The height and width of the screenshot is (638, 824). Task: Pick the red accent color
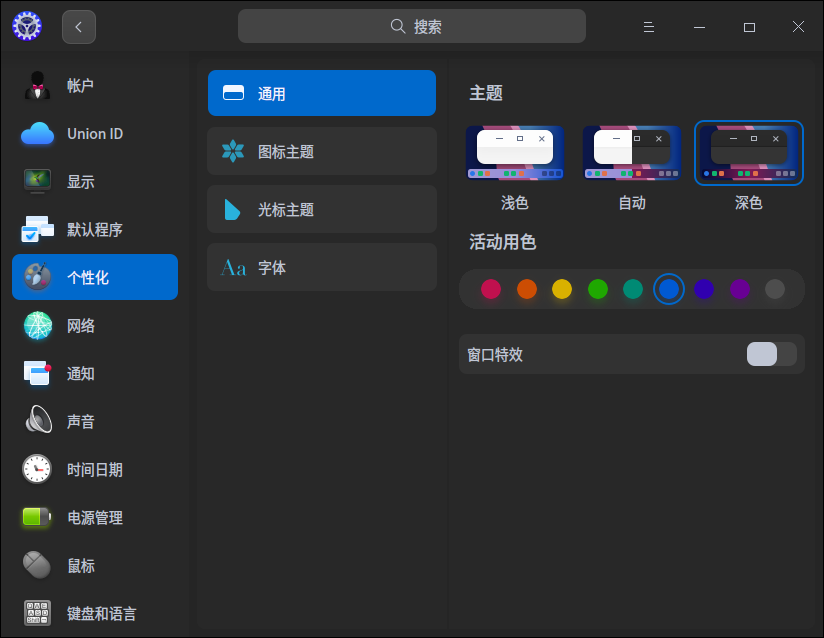coord(491,289)
